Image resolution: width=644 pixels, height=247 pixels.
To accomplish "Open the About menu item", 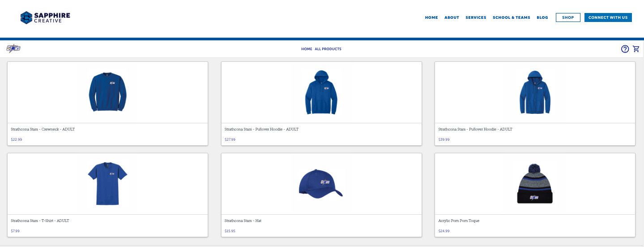I will [452, 17].
